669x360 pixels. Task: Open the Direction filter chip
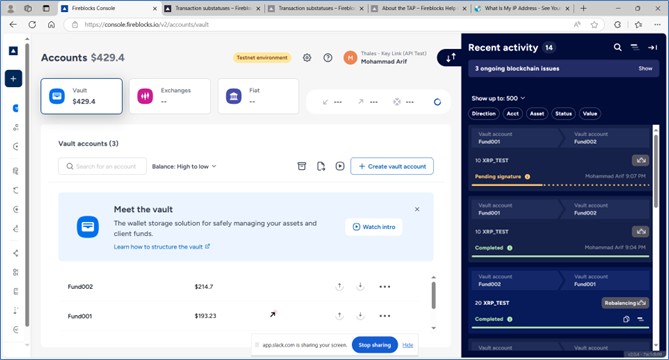tap(484, 113)
